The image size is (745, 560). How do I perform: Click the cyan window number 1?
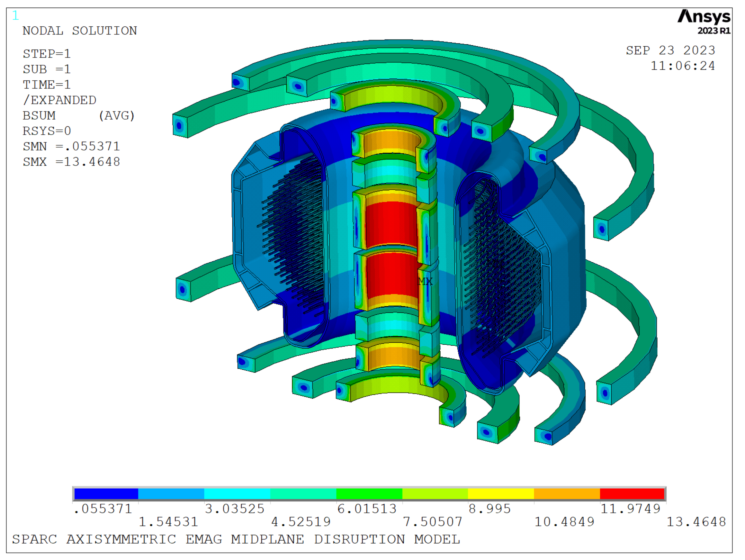point(15,15)
